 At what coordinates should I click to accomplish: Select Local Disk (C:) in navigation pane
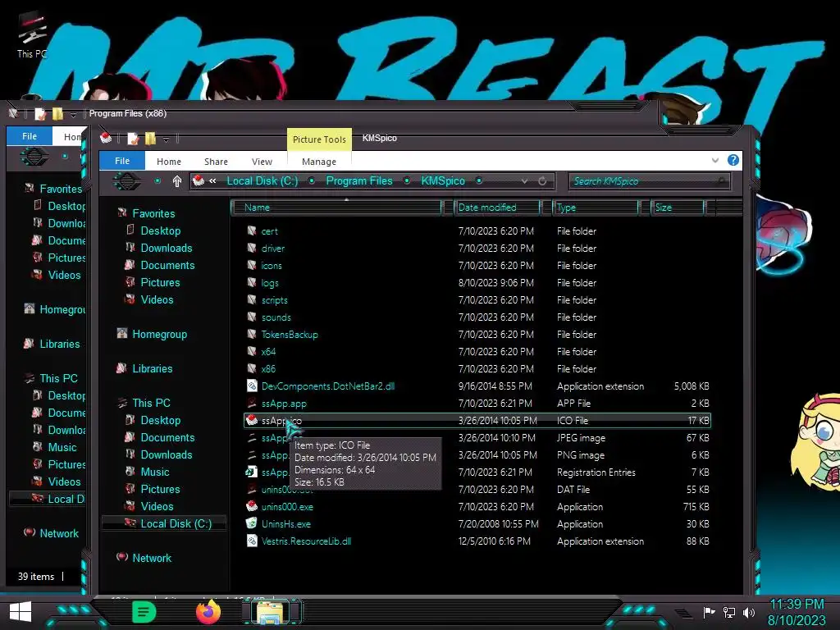click(x=176, y=523)
